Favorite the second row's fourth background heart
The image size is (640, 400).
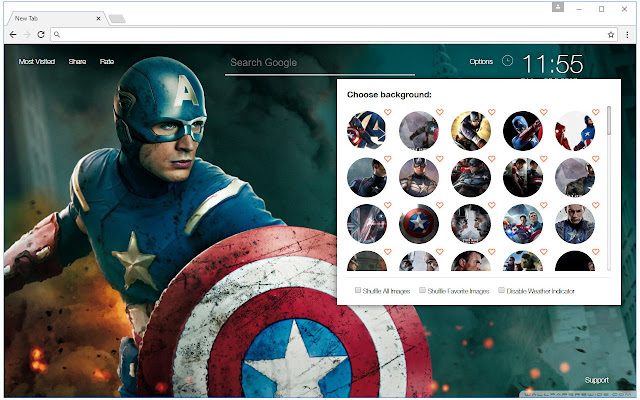pyautogui.click(x=544, y=158)
